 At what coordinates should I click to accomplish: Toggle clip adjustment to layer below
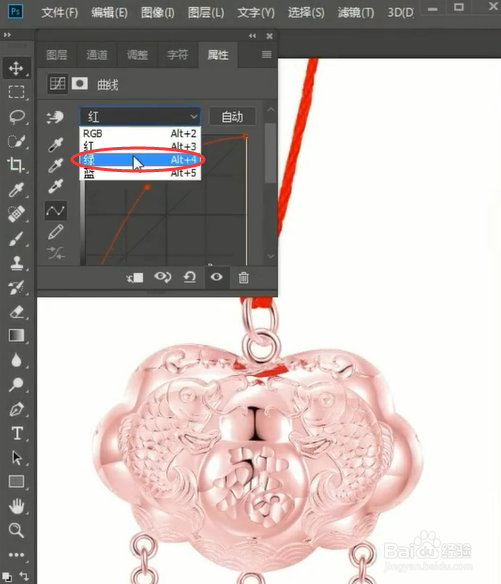click(x=135, y=277)
